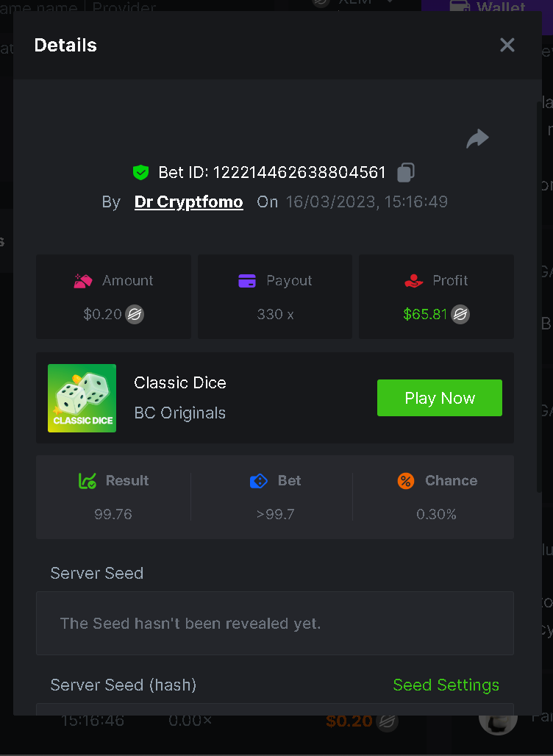Click the blue Bet dice icon
This screenshot has width=553, height=756.
point(259,481)
